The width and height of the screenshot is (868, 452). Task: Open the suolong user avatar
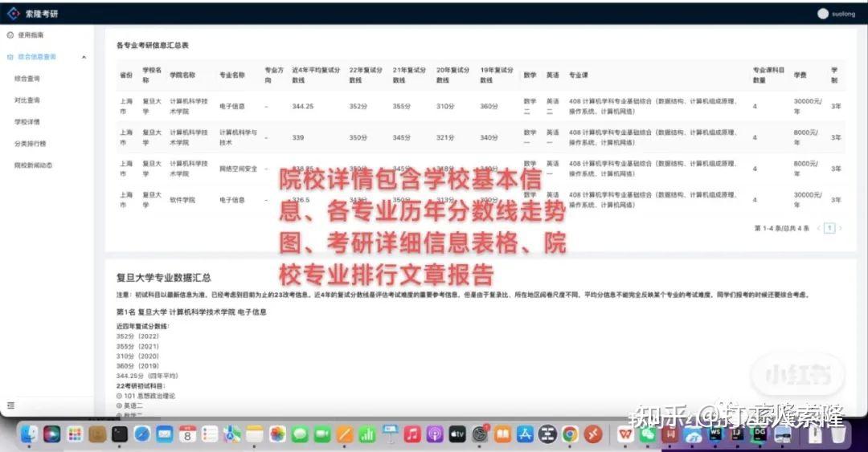pos(823,14)
